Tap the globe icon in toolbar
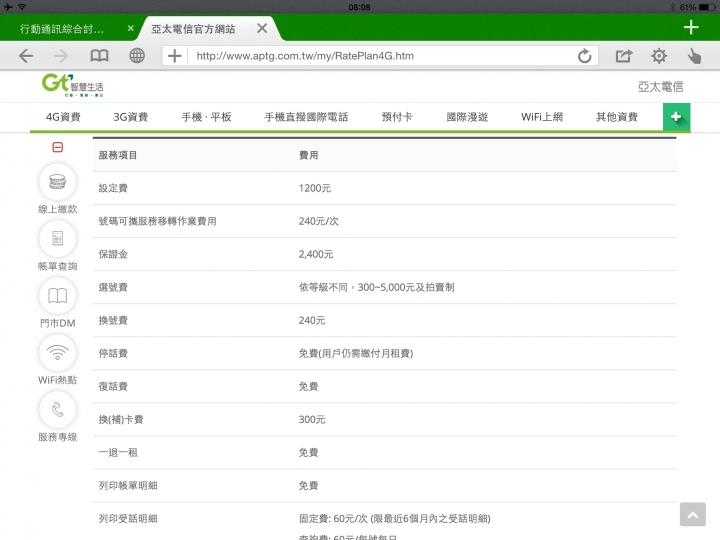720x540 pixels. pos(137,56)
